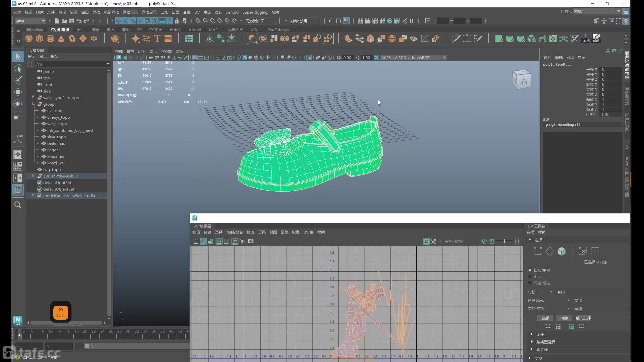This screenshot has height=362, width=644.
Task: Click the planar mapping green shelf icon
Action: (499, 39)
